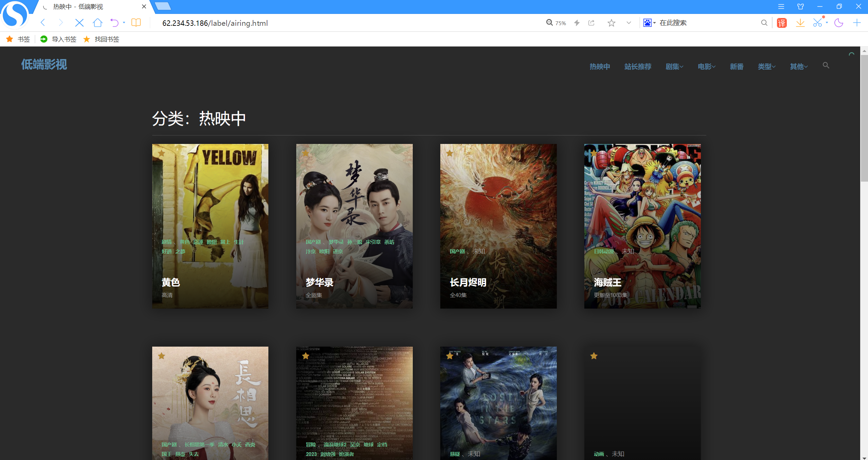The image size is (868, 460).
Task: Click the 低端影视 site logo link
Action: [x=44, y=65]
